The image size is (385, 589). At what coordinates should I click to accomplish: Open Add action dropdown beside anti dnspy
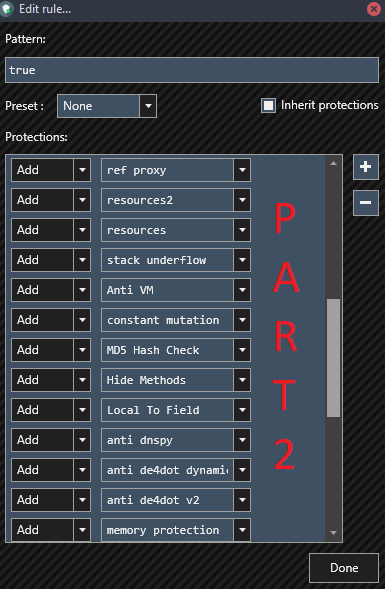coord(51,440)
